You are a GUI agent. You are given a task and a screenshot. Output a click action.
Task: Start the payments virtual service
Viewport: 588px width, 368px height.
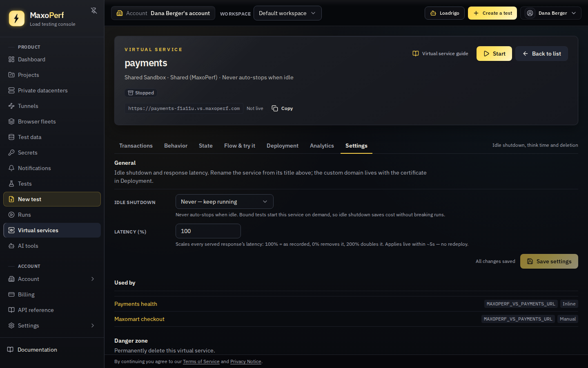[494, 54]
